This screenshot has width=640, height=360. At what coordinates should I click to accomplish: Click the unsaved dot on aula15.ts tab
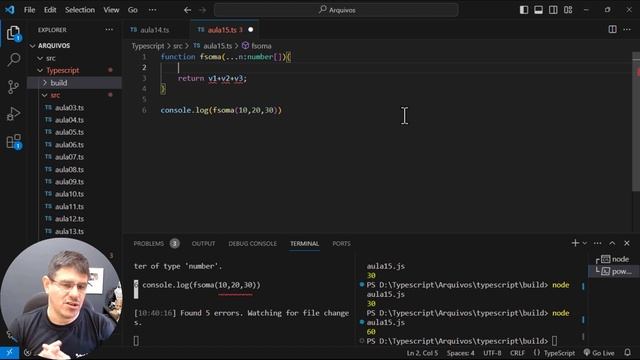click(251, 29)
